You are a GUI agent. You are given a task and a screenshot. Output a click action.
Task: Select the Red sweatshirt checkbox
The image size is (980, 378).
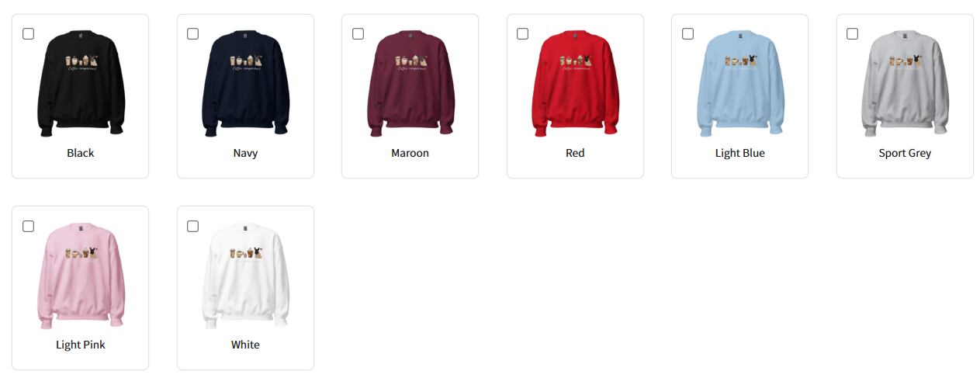coord(522,34)
